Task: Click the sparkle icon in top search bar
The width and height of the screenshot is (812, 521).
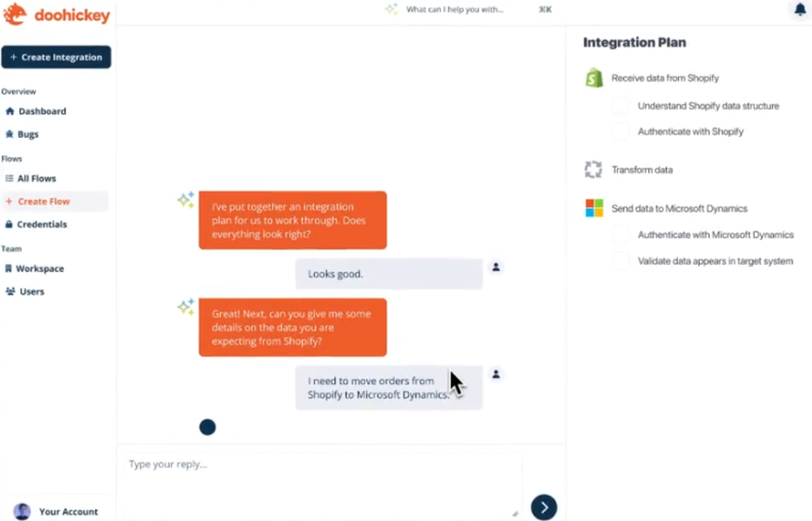Action: 391,9
